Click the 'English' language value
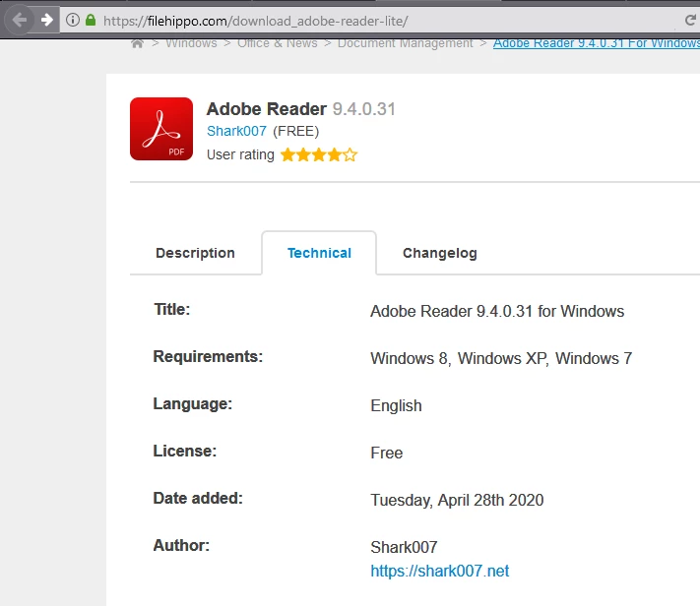 point(396,405)
